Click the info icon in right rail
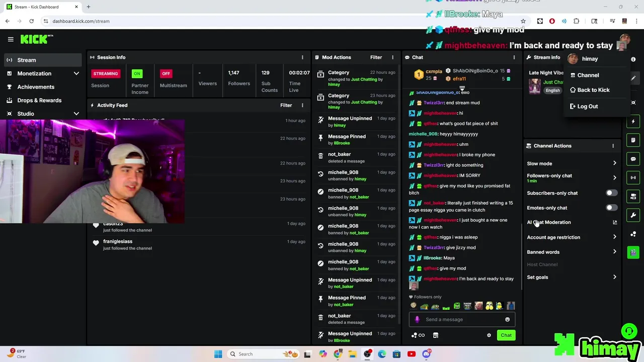644x362 pixels. click(633, 59)
